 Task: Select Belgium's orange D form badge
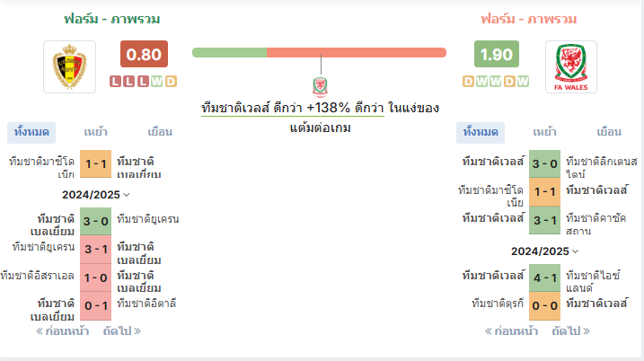pyautogui.click(x=171, y=82)
